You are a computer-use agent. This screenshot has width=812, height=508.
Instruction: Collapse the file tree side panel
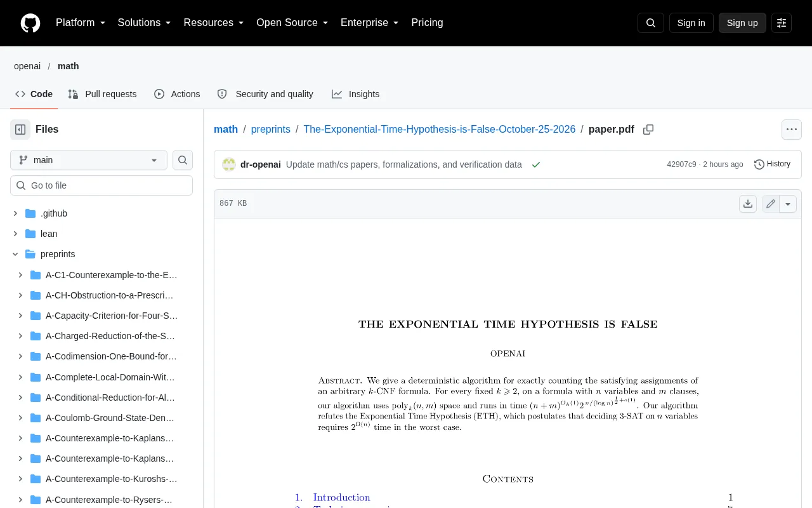20,130
